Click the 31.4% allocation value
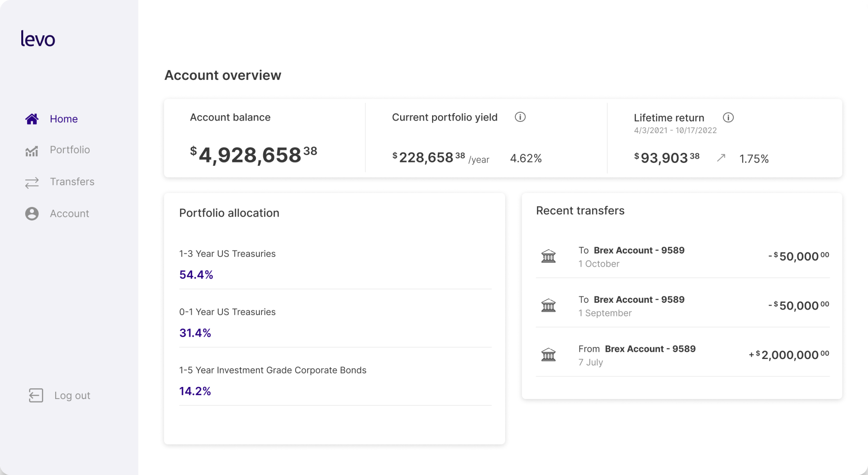The height and width of the screenshot is (475, 868). pyautogui.click(x=195, y=333)
